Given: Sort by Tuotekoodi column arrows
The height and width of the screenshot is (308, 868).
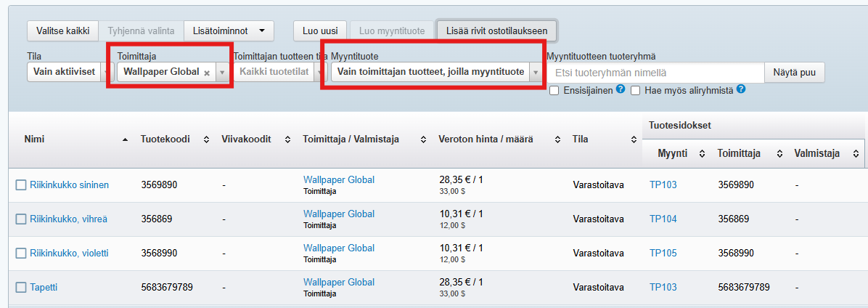Looking at the screenshot, I should pos(206,139).
